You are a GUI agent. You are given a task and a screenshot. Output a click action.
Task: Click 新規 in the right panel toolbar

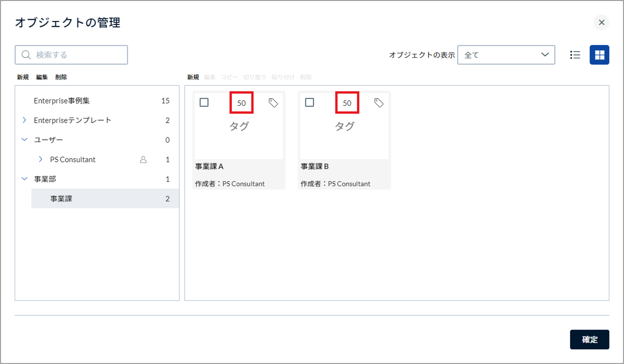coord(193,77)
